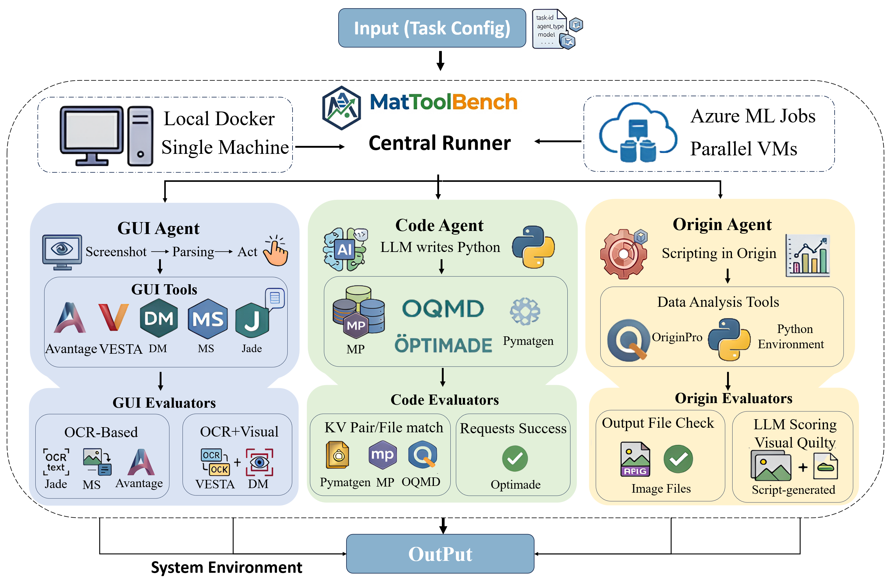This screenshot has height=588, width=891.
Task: Click the OriginPro magnifier logo
Action: 629,340
